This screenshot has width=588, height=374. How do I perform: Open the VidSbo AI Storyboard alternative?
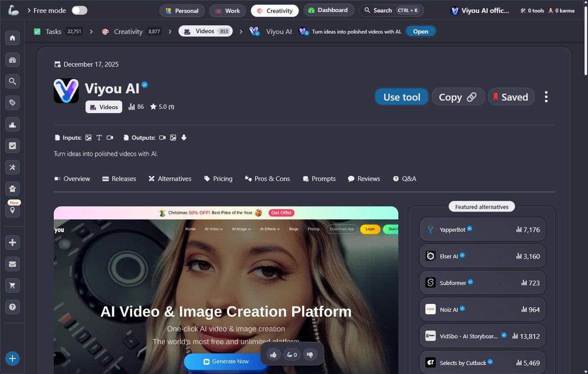[x=483, y=336]
